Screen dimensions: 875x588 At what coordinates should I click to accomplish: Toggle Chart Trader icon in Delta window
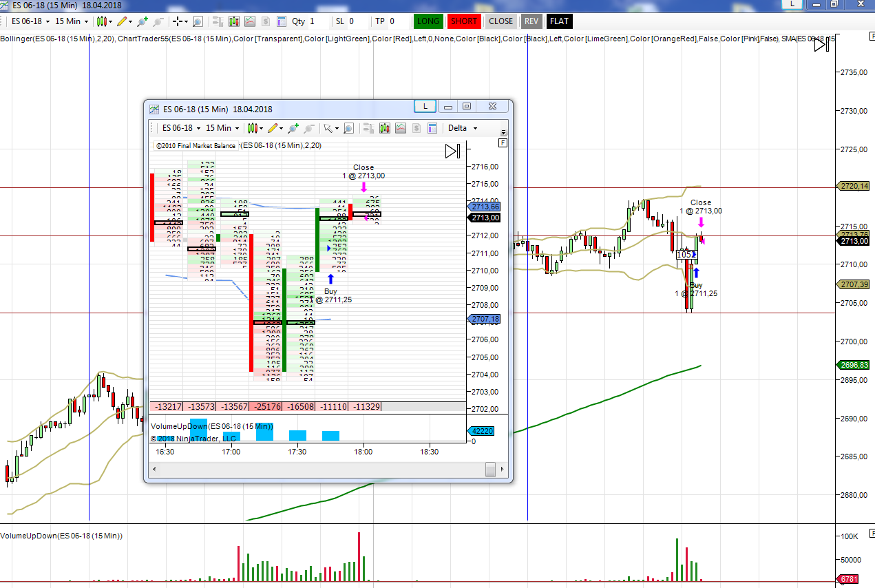tap(368, 128)
